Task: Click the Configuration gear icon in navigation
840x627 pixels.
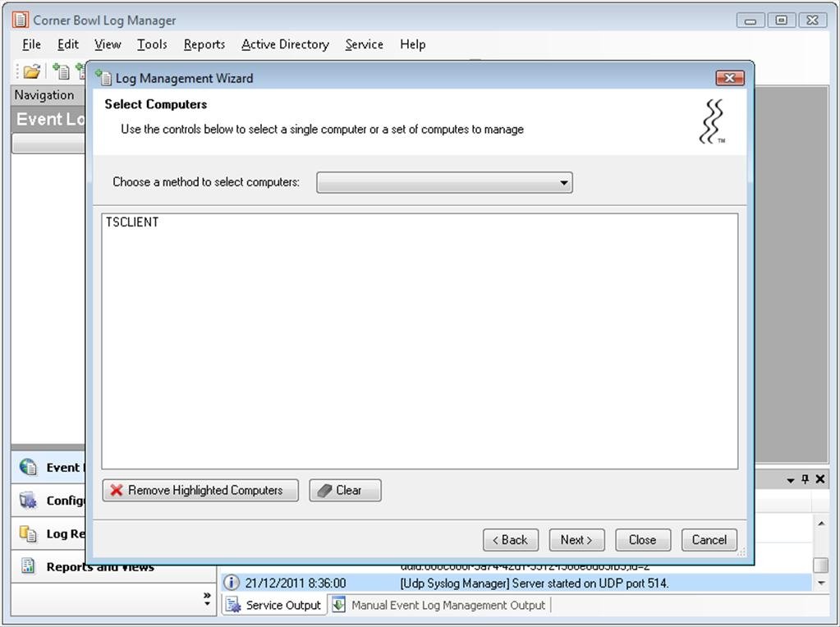Action: point(28,500)
